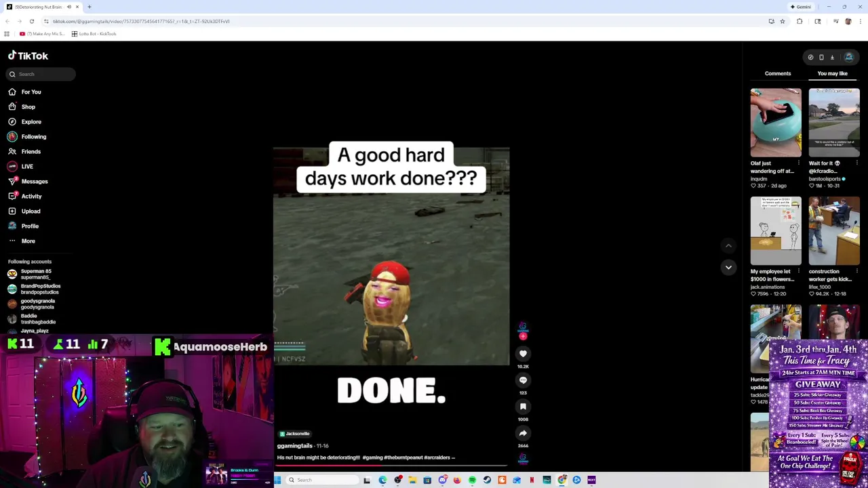The height and width of the screenshot is (488, 868).
Task: Follow creator via red plus badge
Action: (x=523, y=336)
